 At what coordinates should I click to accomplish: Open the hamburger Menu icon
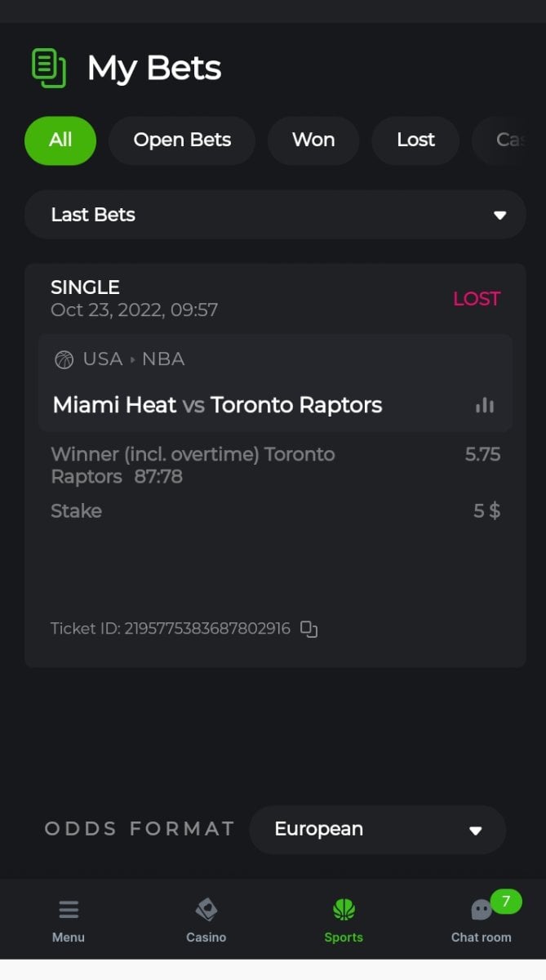[69, 910]
